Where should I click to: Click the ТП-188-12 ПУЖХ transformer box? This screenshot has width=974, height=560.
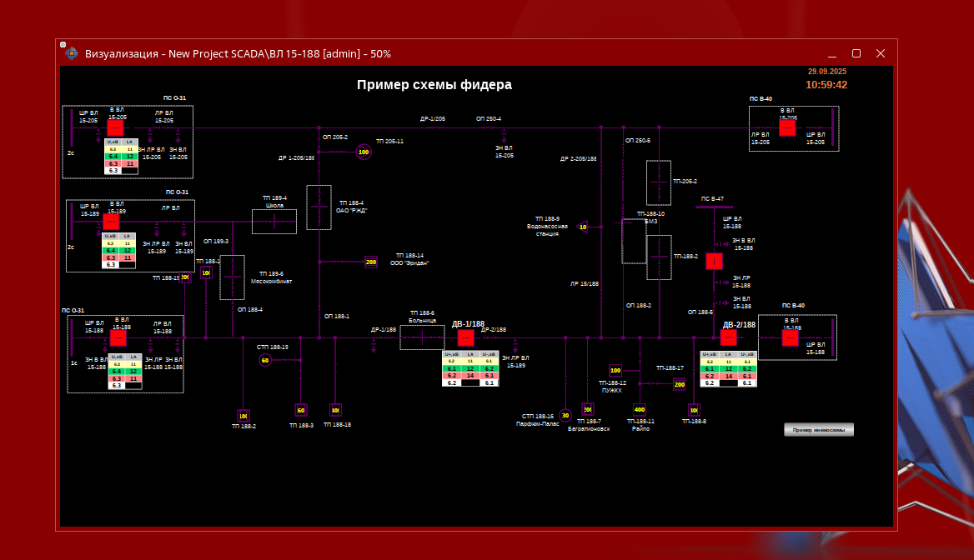615,370
